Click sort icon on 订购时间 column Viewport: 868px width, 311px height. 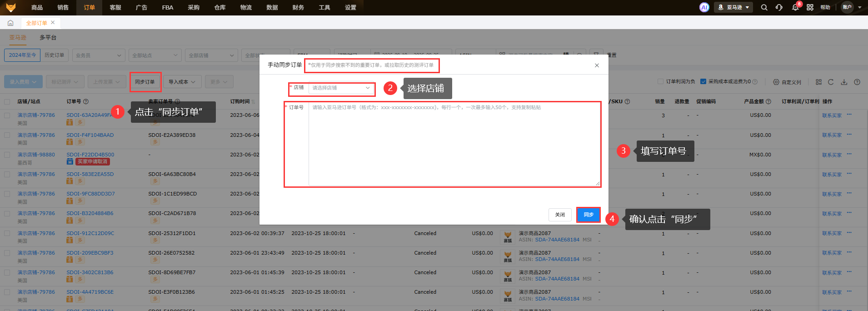(253, 101)
